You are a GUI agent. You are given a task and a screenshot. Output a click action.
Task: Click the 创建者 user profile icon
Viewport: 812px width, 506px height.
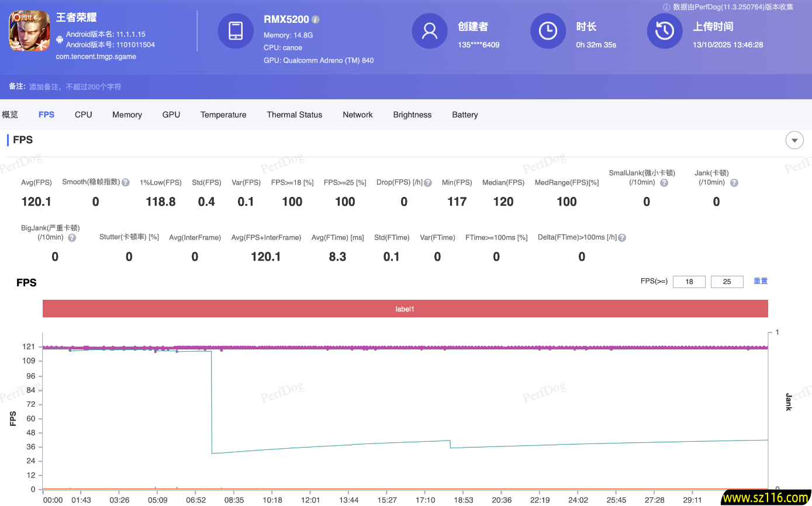tap(430, 31)
